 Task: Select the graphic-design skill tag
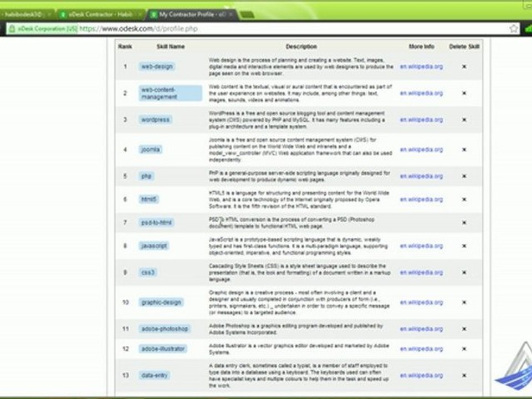tap(161, 303)
